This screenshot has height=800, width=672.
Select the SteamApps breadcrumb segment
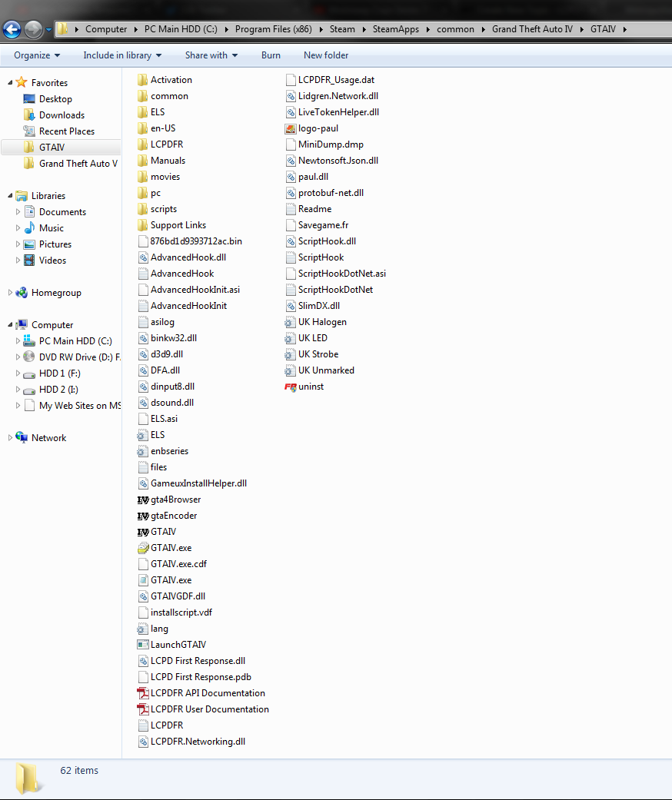point(396,29)
